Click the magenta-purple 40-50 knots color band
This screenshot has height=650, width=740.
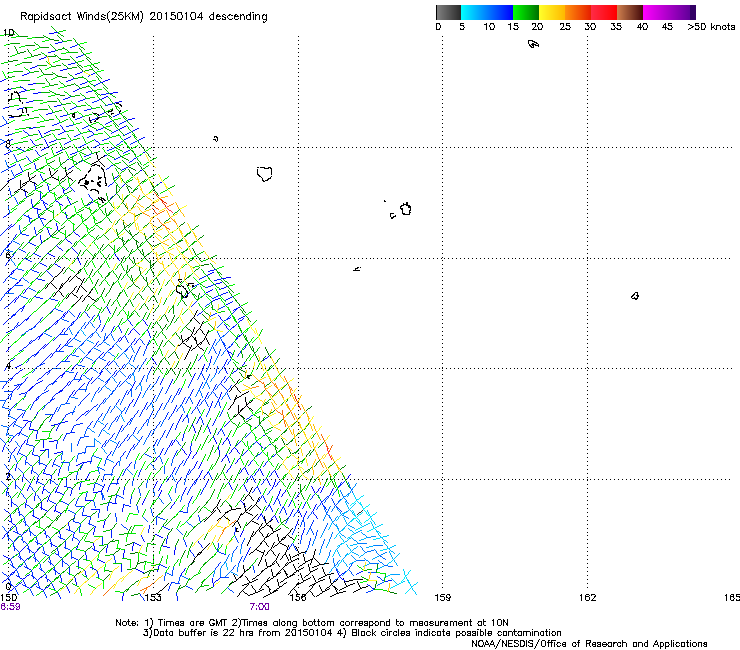669,12
